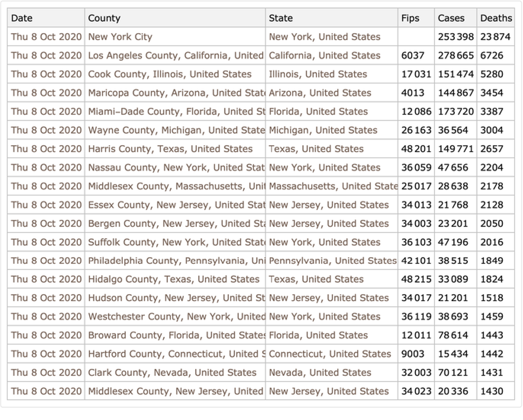Image resolution: width=523 pixels, height=420 pixels.
Task: Click the Los Angeles County entry
Action: click(175, 55)
